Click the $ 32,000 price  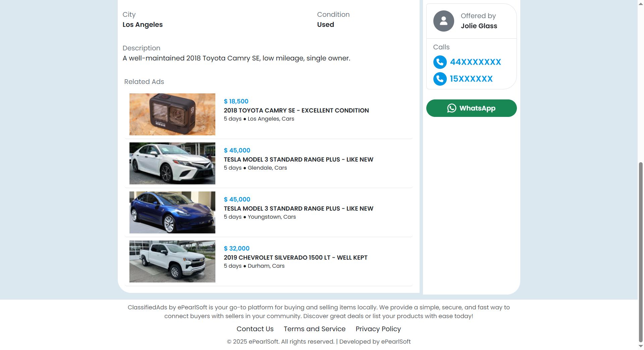(236, 249)
